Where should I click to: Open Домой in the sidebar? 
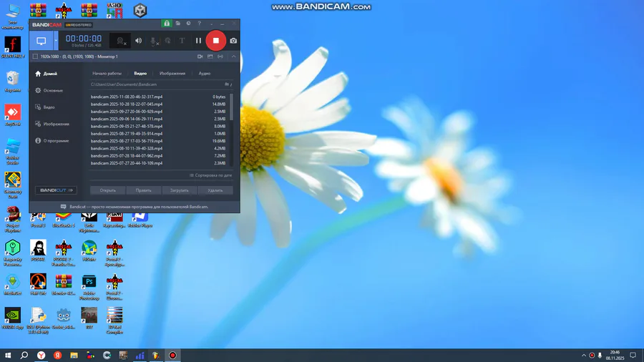[47, 74]
